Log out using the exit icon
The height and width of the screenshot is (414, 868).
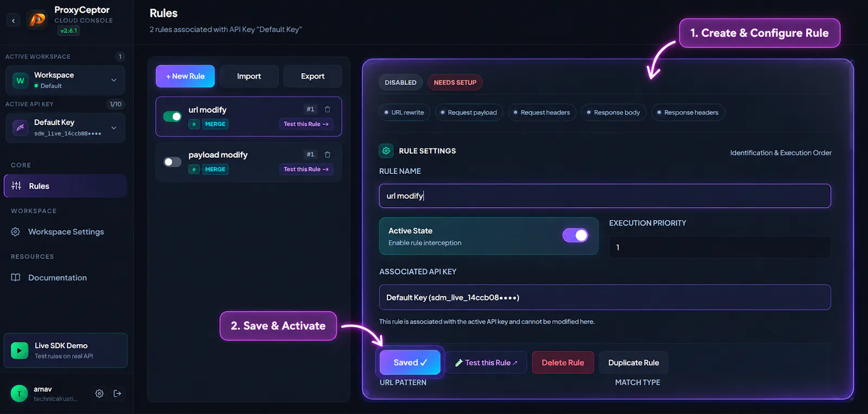tap(117, 393)
